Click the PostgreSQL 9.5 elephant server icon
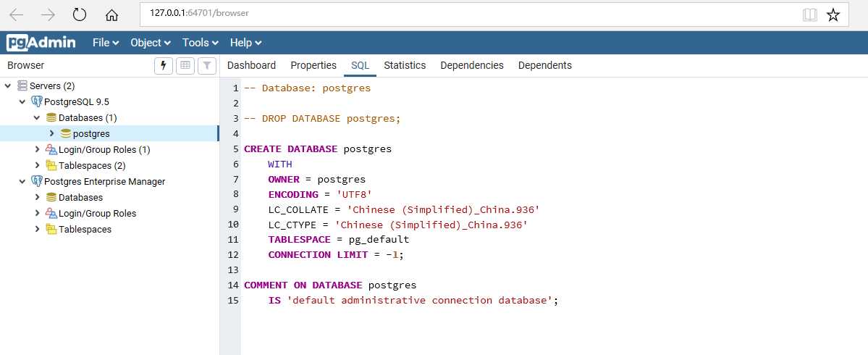This screenshot has height=355, width=868. (37, 102)
